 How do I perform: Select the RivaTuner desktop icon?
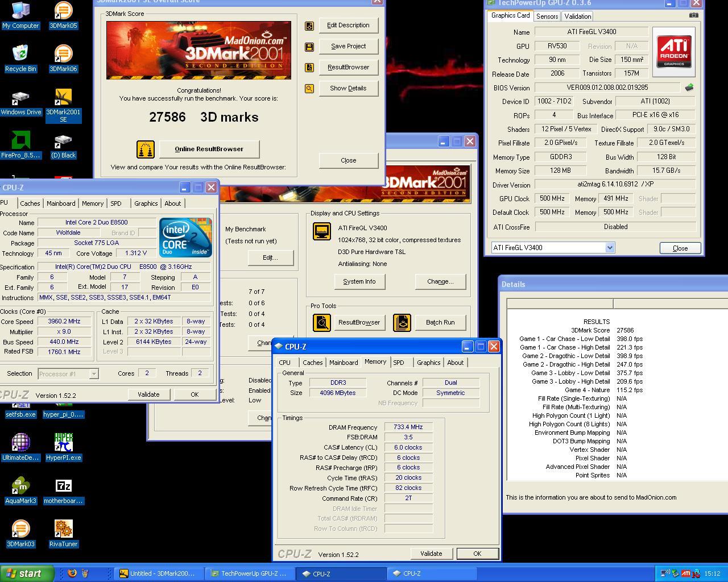tap(63, 533)
